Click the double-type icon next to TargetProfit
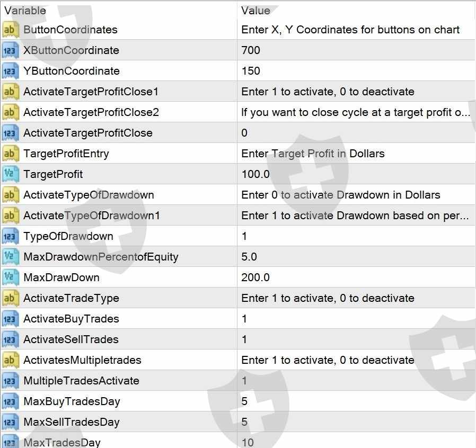The image size is (476, 448). [x=10, y=174]
